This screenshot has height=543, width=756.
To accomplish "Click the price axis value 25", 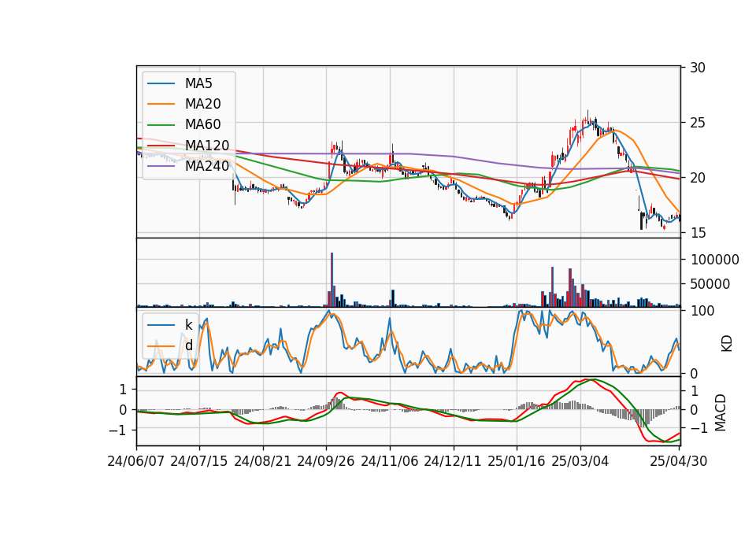I will click(x=698, y=123).
